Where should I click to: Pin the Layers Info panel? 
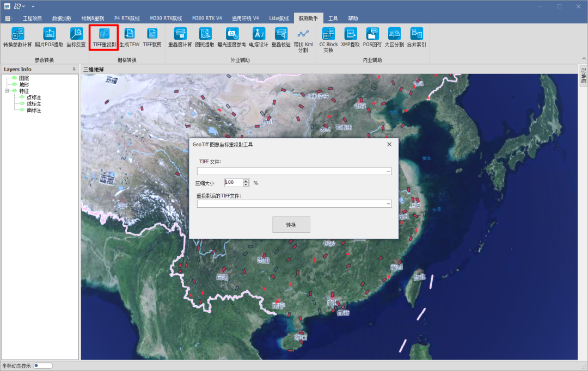74,69
